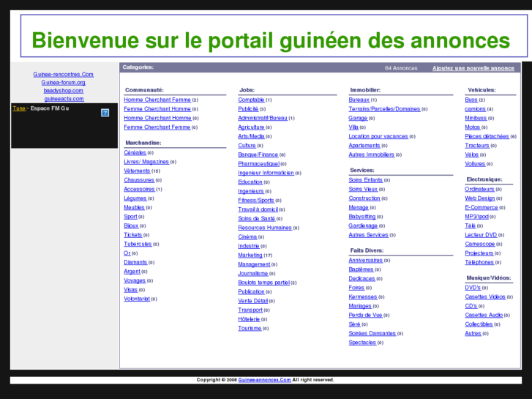The width and height of the screenshot is (532, 399).
Task: Open the Tickets category
Action: [132, 235]
